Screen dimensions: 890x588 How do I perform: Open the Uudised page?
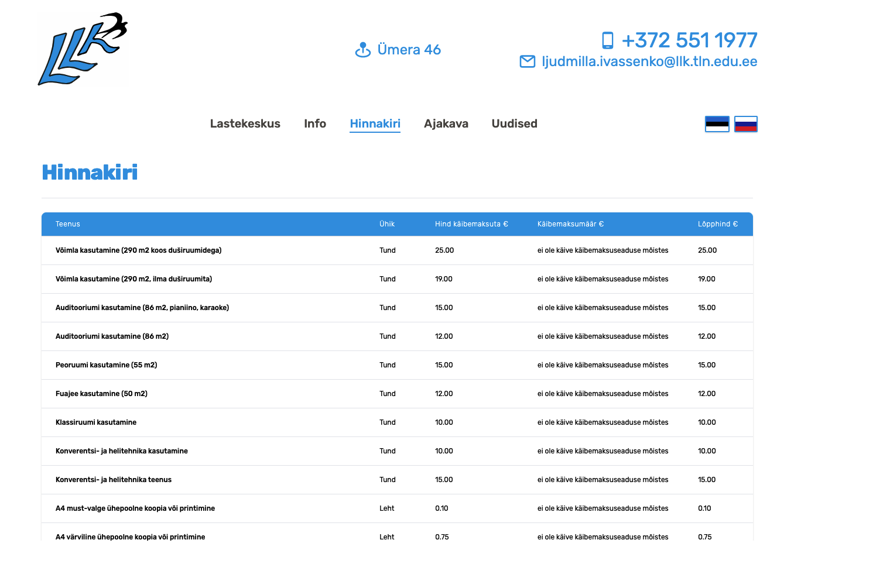[514, 123]
